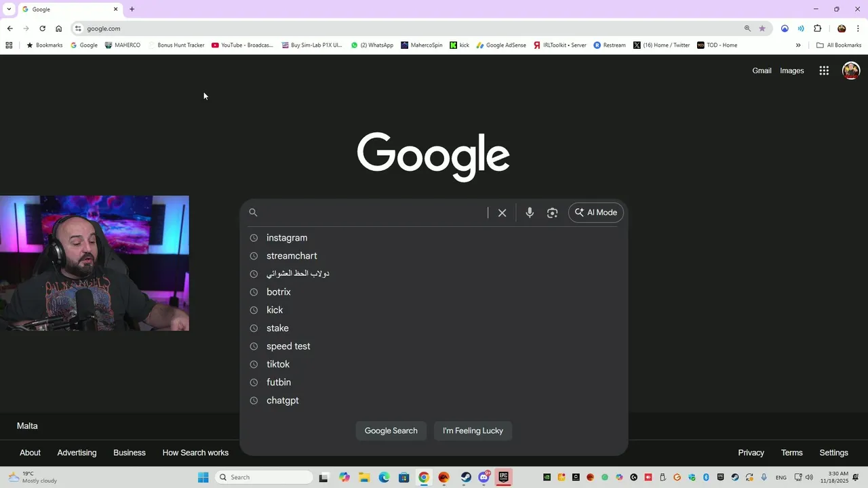Screen dimensions: 868x488
Task: Click the I'm Feeling Lucky button
Action: point(473,431)
